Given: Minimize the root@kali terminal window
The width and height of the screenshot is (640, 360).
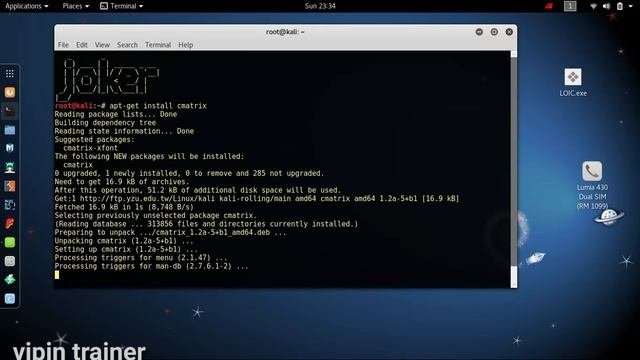Looking at the screenshot, I should (479, 32).
